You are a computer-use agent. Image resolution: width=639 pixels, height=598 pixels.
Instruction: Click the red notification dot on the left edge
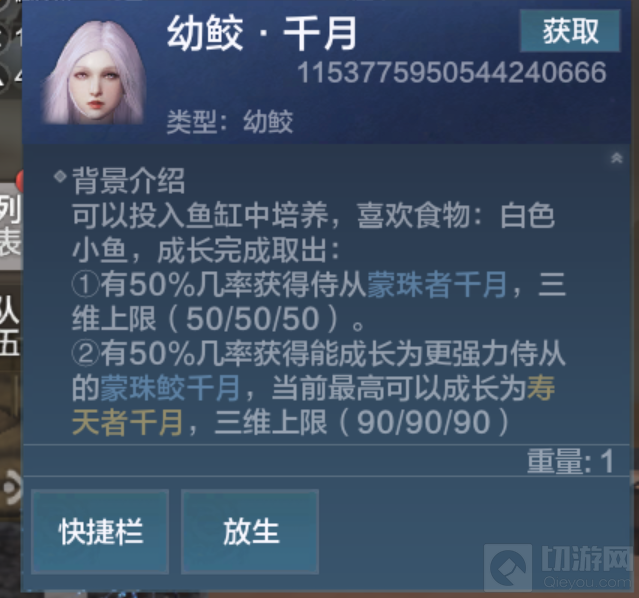[19, 181]
